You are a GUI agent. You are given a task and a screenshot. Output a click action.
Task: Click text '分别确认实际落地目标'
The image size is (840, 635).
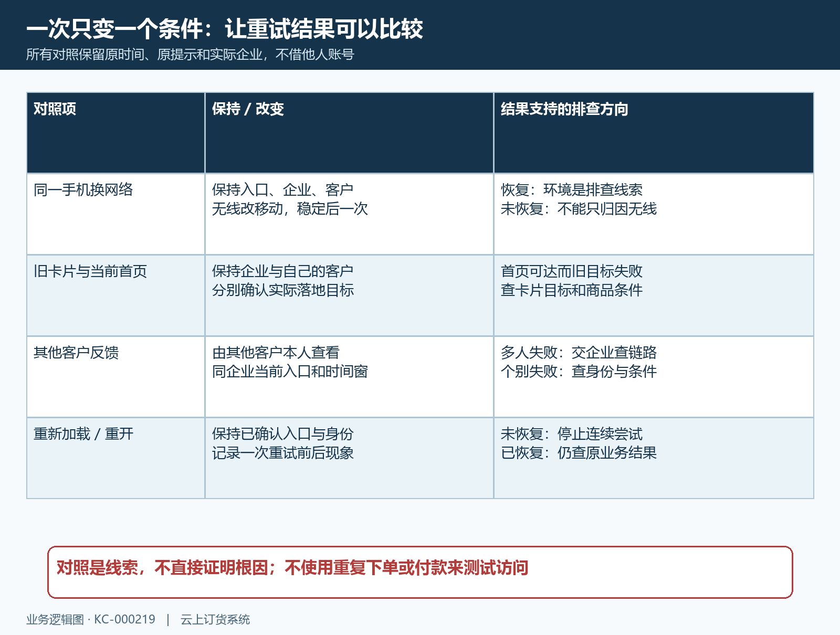282,290
